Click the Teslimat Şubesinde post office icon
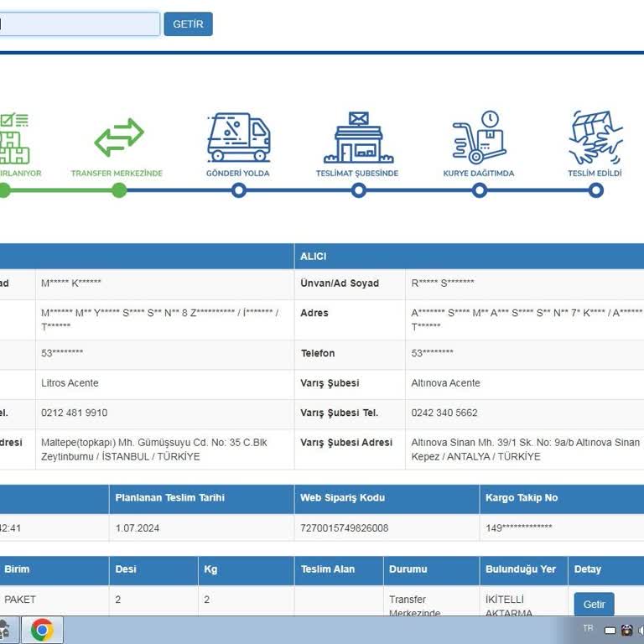This screenshot has height=644, width=644. point(358,138)
